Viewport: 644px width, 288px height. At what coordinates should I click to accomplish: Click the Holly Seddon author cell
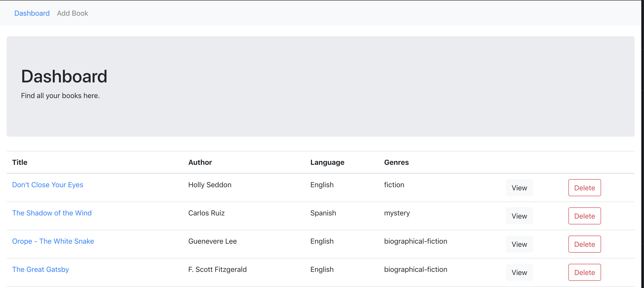[210, 185]
